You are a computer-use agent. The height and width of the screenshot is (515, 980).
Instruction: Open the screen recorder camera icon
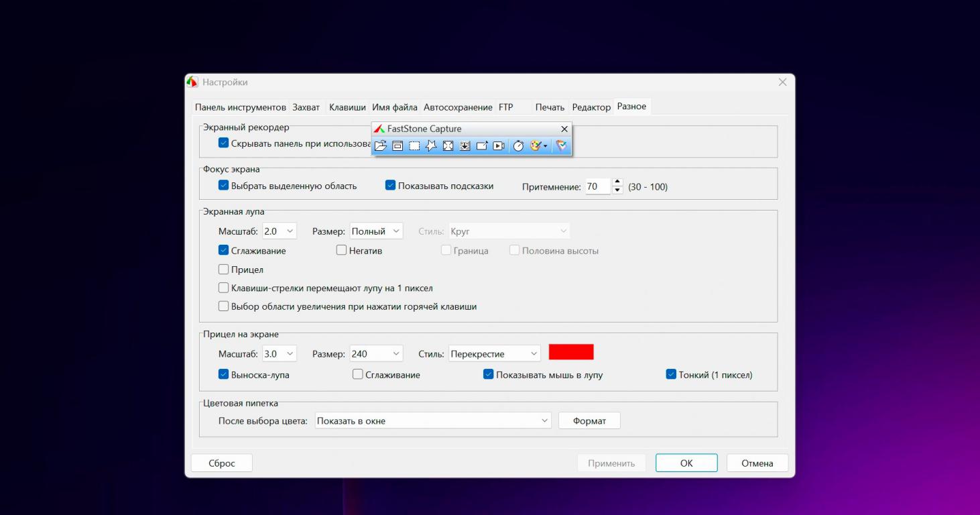pyautogui.click(x=498, y=146)
